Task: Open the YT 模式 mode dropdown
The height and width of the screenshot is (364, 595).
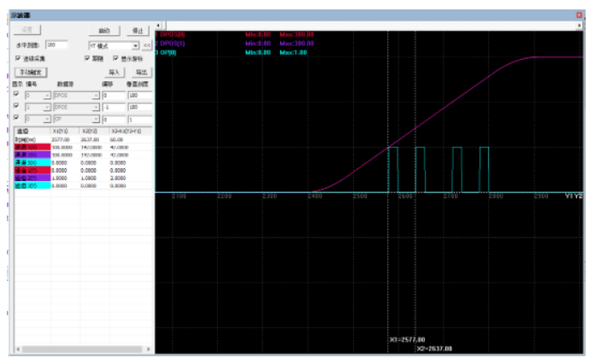Action: pos(135,44)
